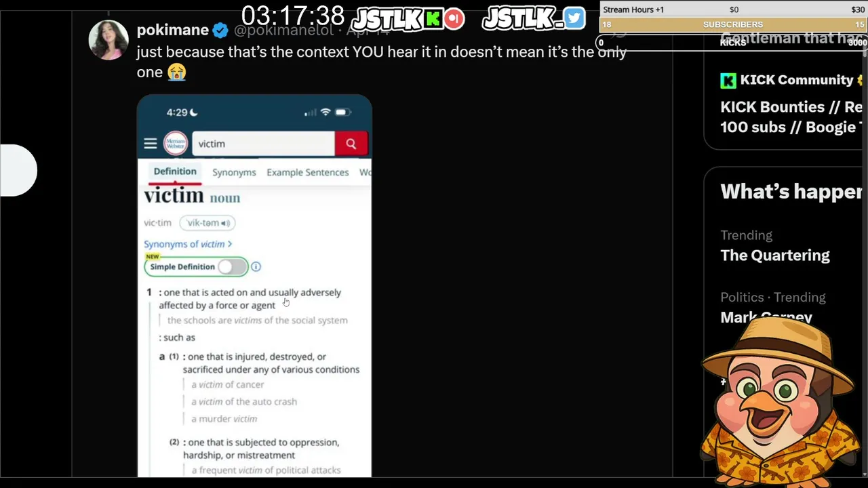Viewport: 868px width, 488px height.
Task: Click the red record icon beside JSTLK
Action: tap(454, 18)
